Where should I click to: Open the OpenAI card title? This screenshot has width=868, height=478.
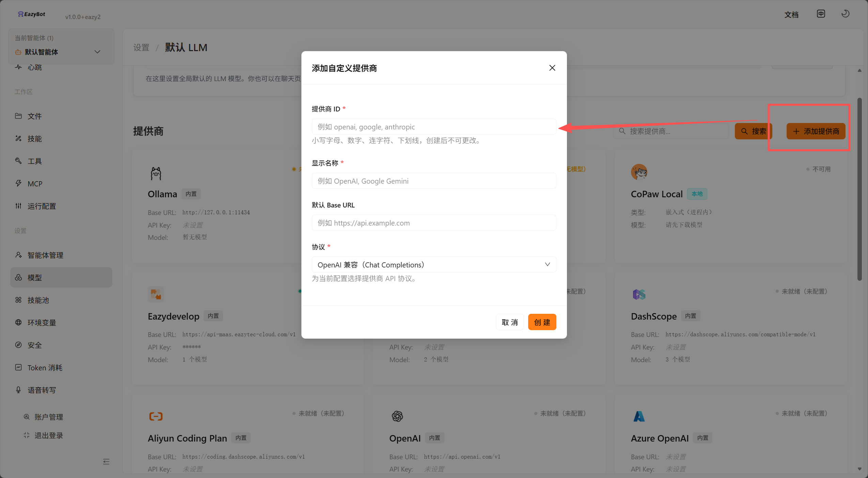click(405, 438)
